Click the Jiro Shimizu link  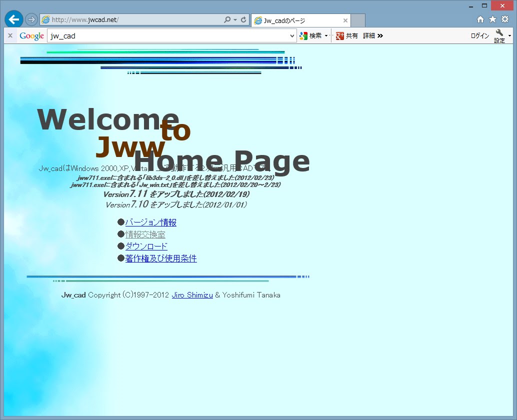(x=192, y=295)
